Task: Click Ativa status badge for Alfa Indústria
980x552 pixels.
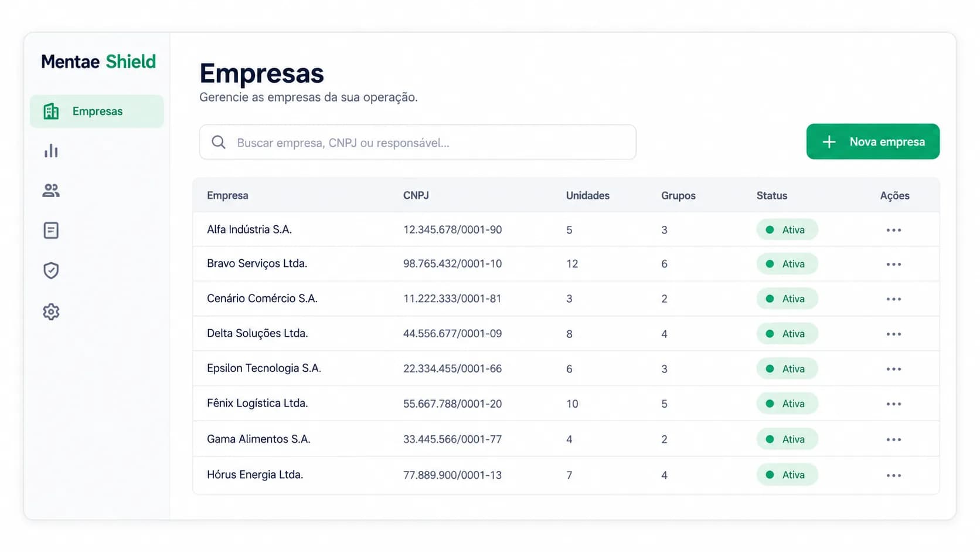Action: coord(787,230)
